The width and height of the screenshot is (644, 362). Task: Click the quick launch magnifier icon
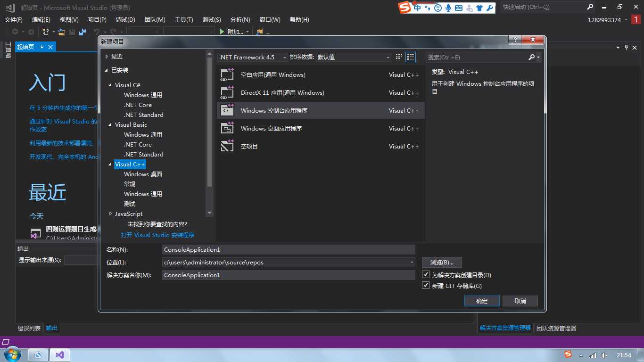pyautogui.click(x=590, y=7)
